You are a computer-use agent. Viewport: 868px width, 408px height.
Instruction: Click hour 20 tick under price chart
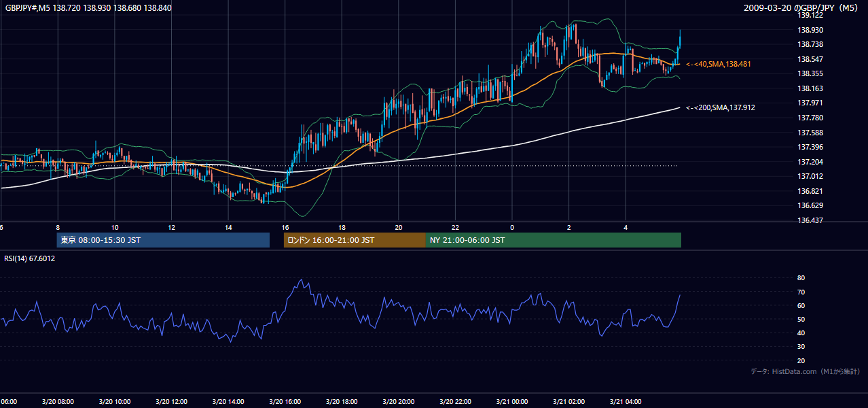399,228
